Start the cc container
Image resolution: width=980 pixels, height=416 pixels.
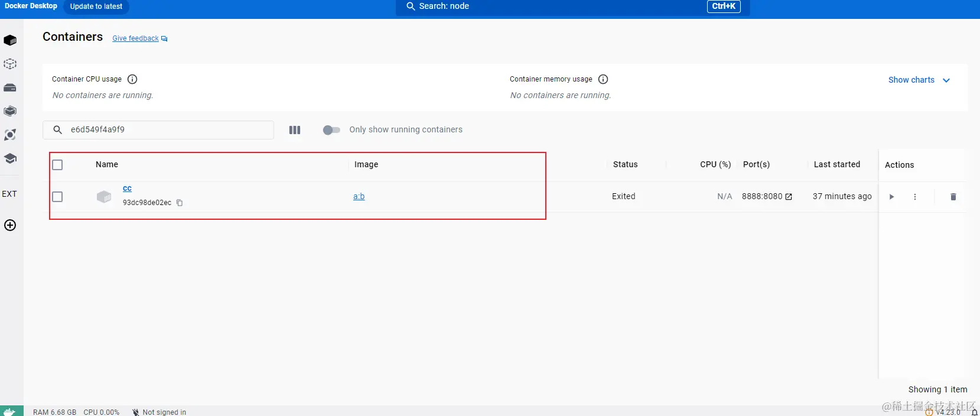891,197
